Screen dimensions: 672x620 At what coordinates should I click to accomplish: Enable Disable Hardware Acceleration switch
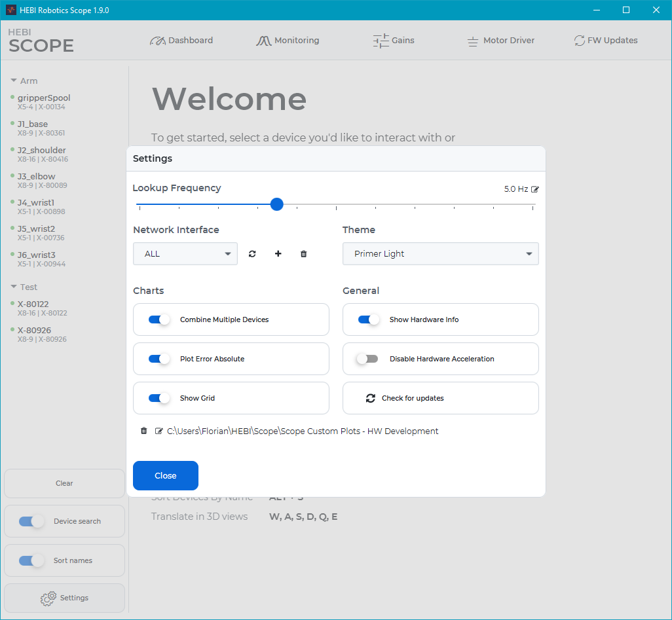click(367, 359)
